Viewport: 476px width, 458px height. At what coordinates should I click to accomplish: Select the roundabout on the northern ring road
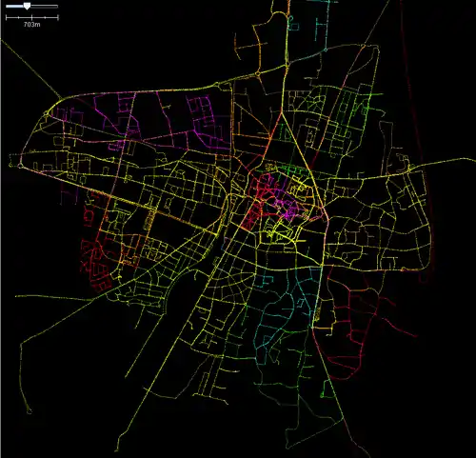pos(258,73)
